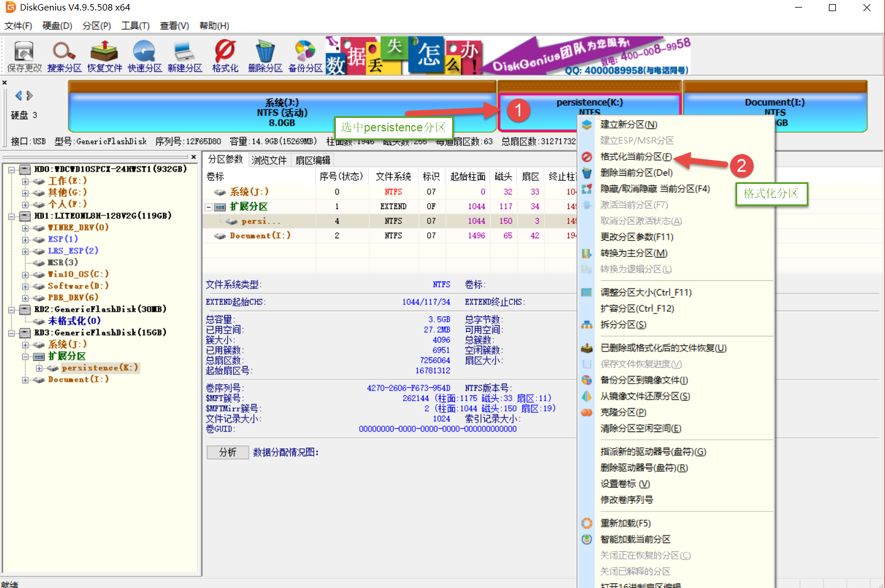Open the 工具(T) menu
This screenshot has height=588, width=885.
pos(136,26)
